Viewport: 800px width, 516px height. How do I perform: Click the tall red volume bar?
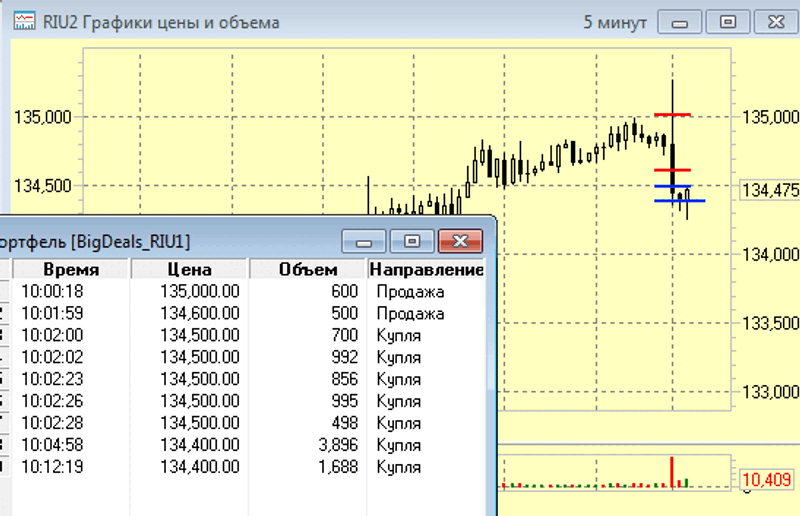672,473
